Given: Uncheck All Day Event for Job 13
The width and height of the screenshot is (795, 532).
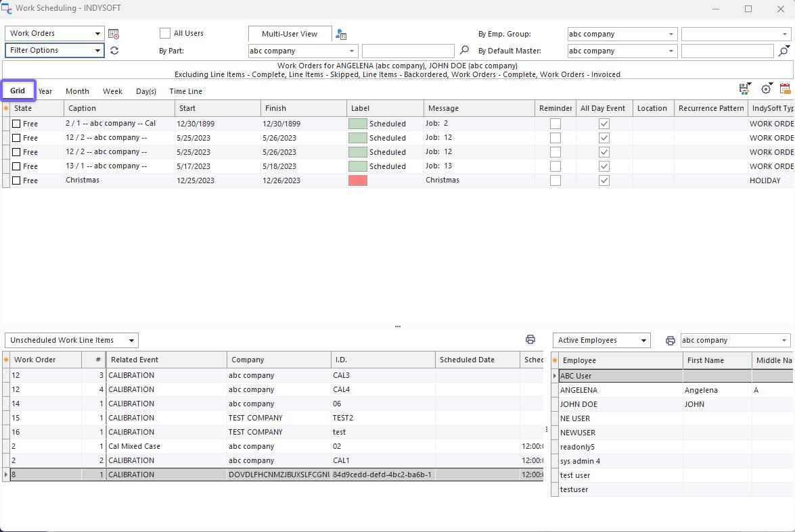Looking at the screenshot, I should 604,166.
